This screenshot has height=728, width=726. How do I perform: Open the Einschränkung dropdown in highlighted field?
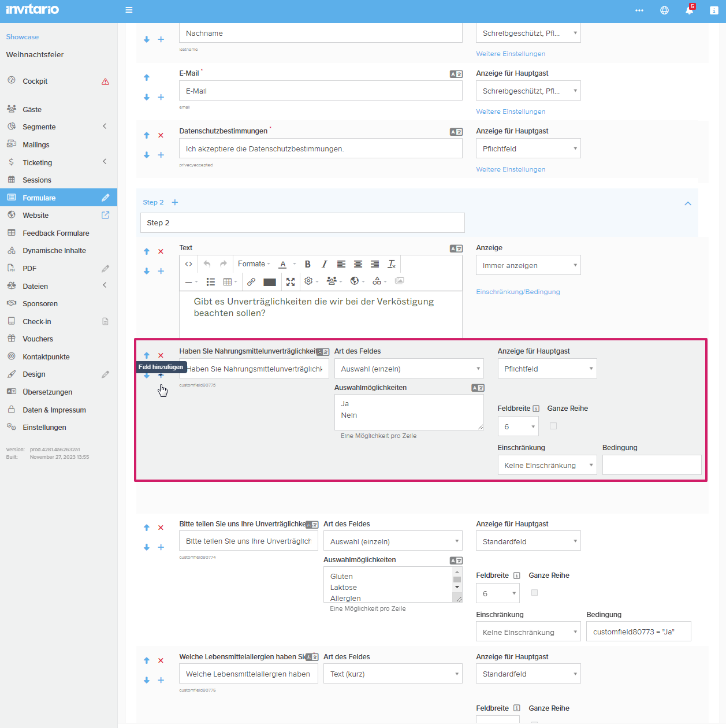tap(546, 465)
